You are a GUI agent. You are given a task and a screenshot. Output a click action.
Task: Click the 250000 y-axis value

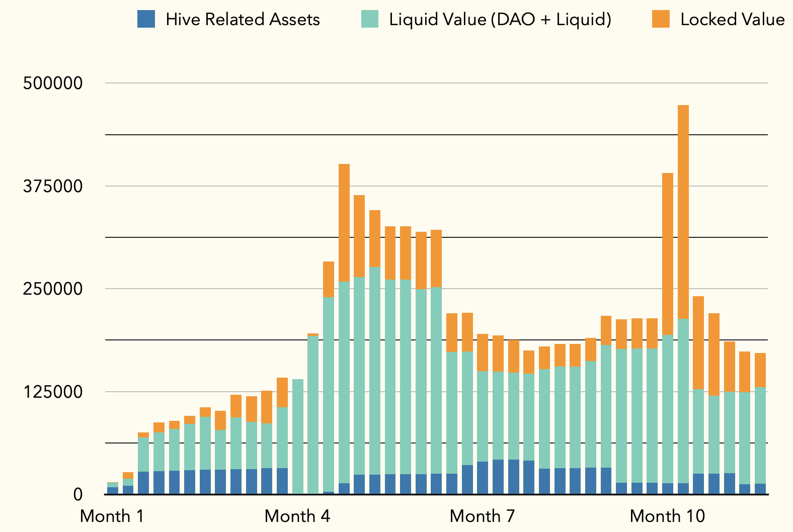click(x=53, y=289)
